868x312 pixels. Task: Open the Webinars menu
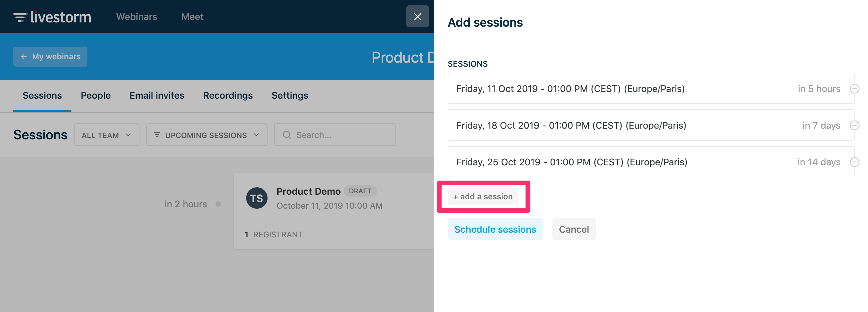pyautogui.click(x=136, y=17)
